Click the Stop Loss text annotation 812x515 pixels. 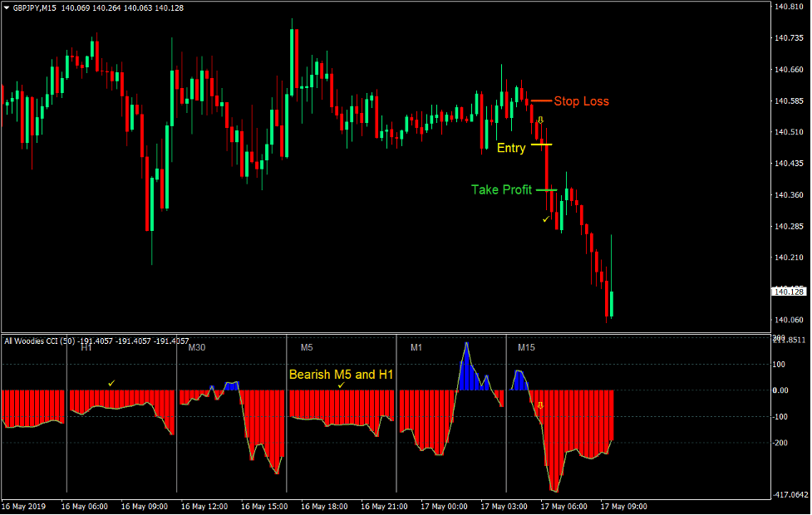[580, 101]
